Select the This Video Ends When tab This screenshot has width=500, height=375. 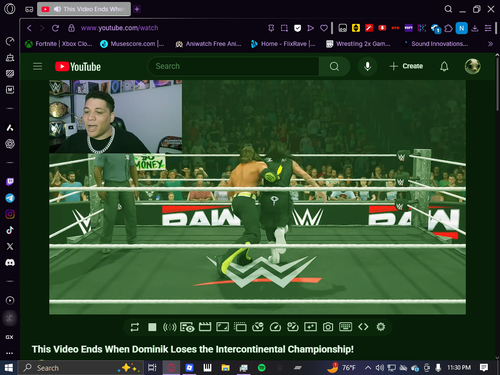click(x=84, y=9)
